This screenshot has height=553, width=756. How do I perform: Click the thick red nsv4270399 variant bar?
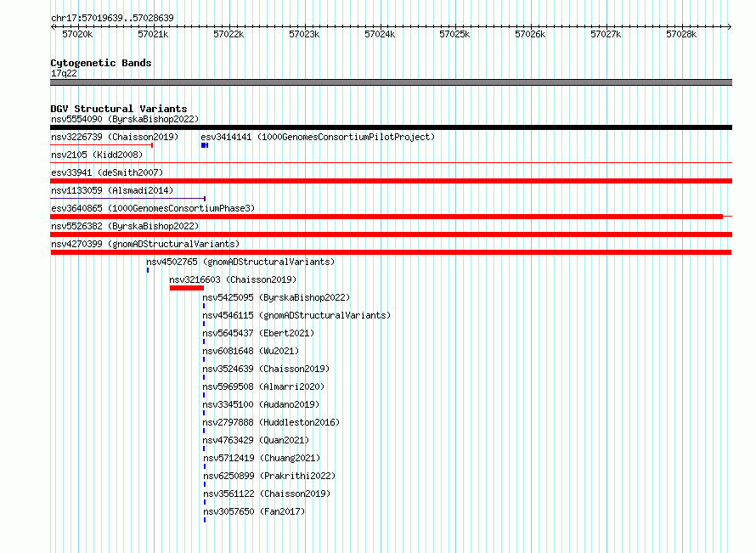pyautogui.click(x=391, y=252)
